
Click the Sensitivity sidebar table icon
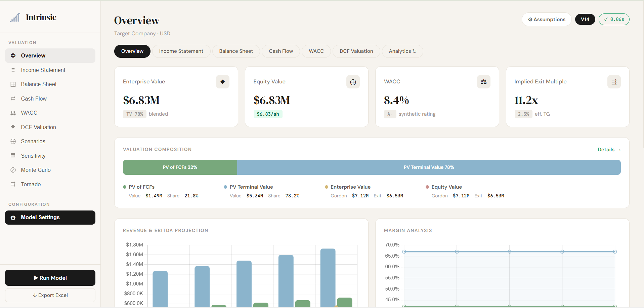13,155
